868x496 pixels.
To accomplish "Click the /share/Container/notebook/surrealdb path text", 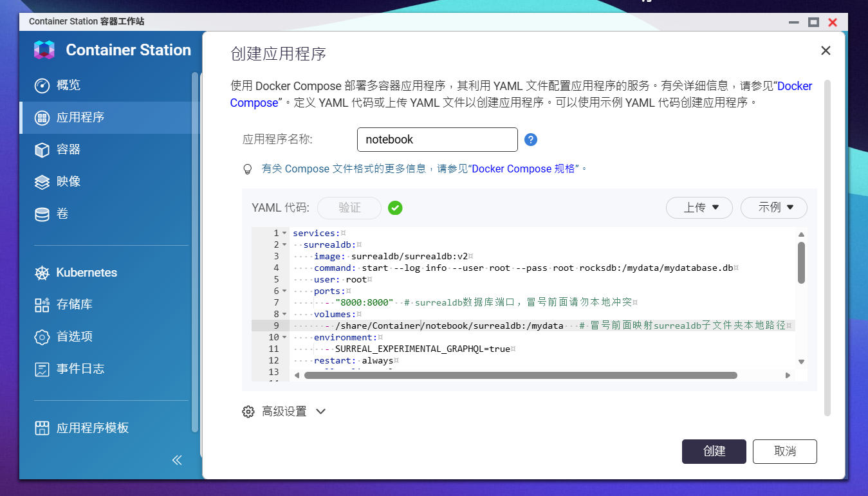I will 430,326.
